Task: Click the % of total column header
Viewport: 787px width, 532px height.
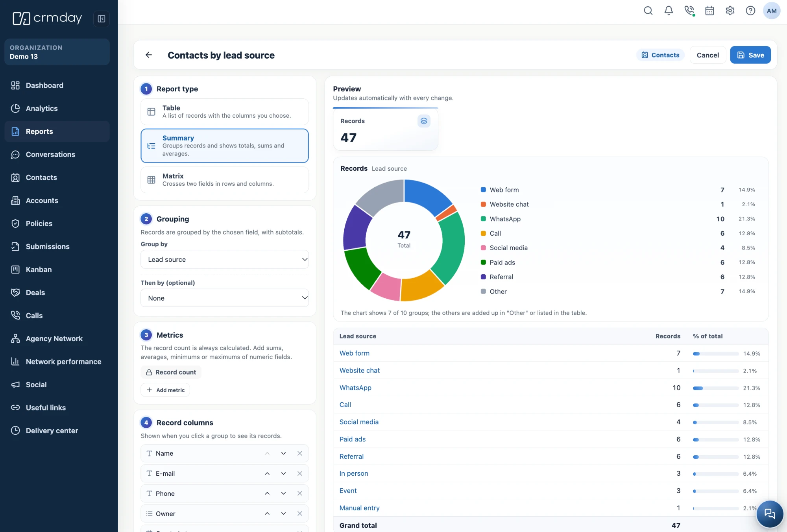Action: coord(708,336)
